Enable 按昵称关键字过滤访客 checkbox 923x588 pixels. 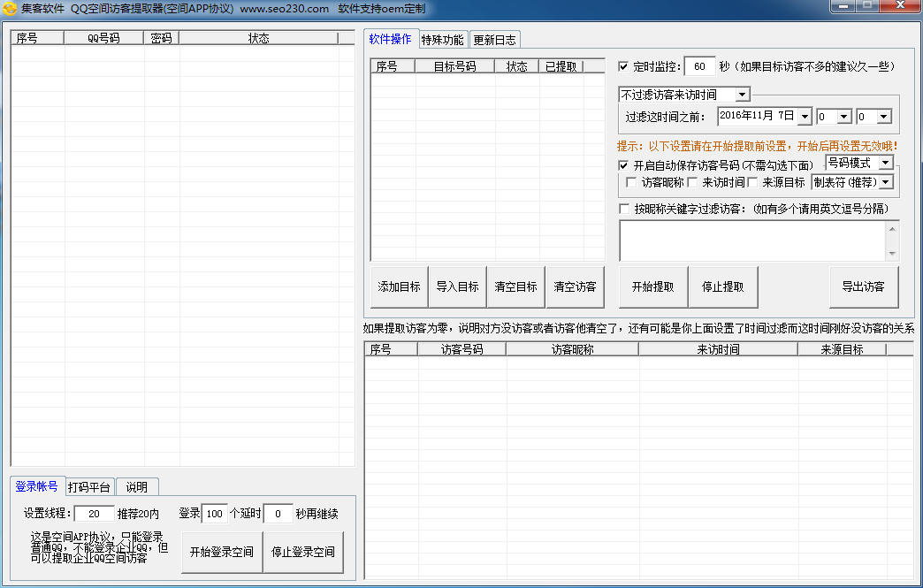click(624, 209)
